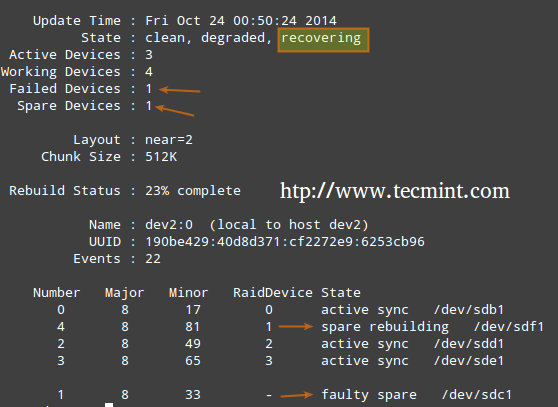558x407 pixels.
Task: Click the arrow beside spare rebuilding
Action: (x=295, y=326)
